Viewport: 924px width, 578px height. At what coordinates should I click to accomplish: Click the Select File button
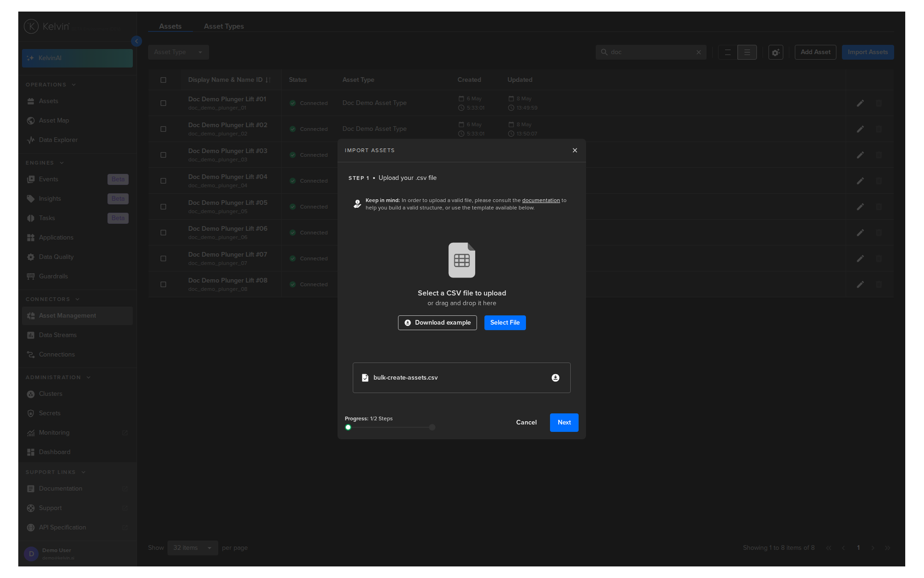coord(505,323)
